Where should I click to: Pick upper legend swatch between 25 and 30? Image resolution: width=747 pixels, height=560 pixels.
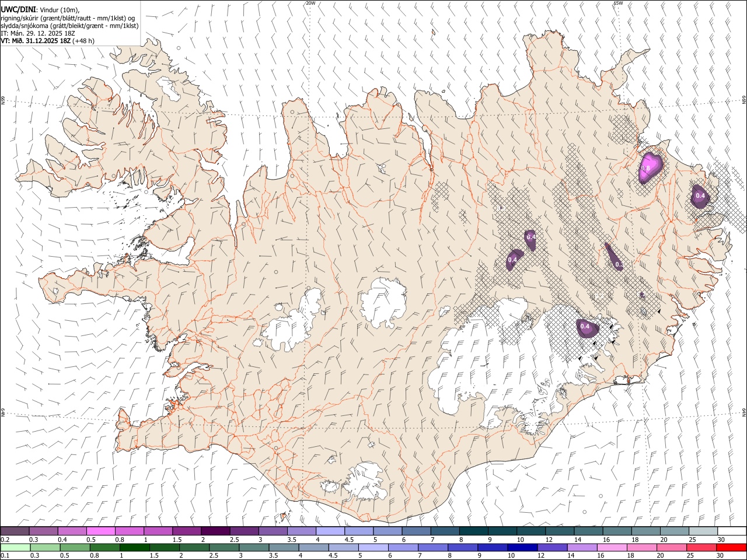point(703,531)
